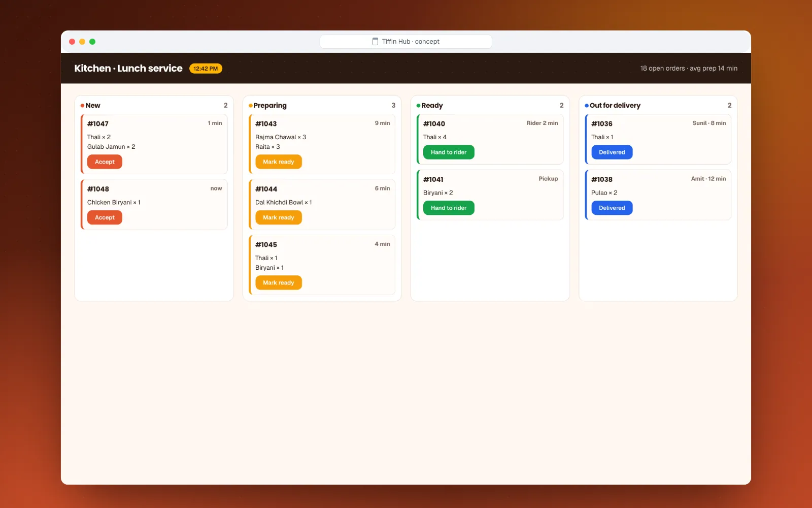Mark order #1038 as Delivered

(x=612, y=208)
